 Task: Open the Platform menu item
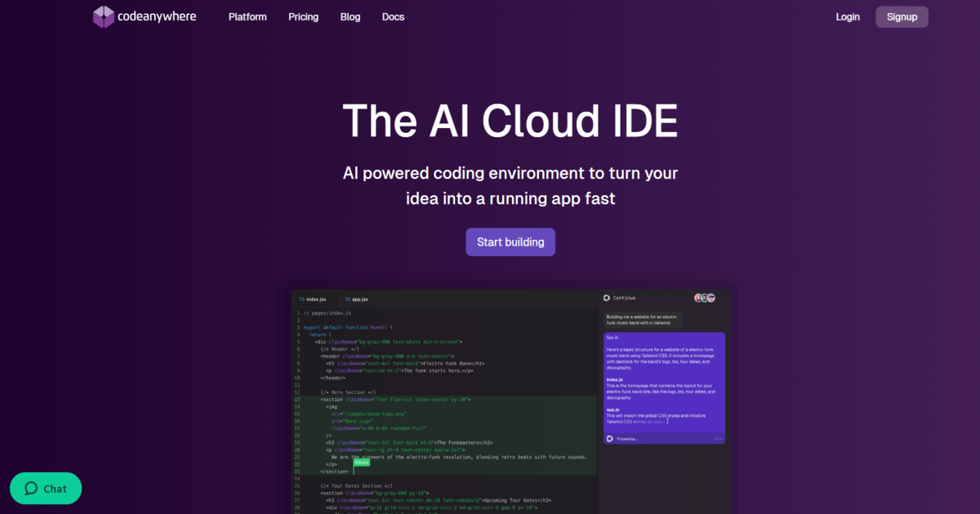tap(247, 16)
